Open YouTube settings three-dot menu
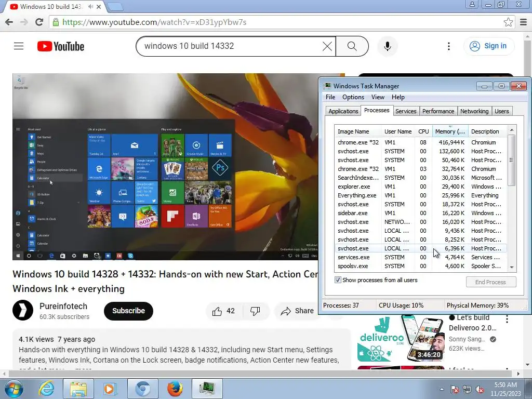532x399 pixels. click(x=449, y=46)
